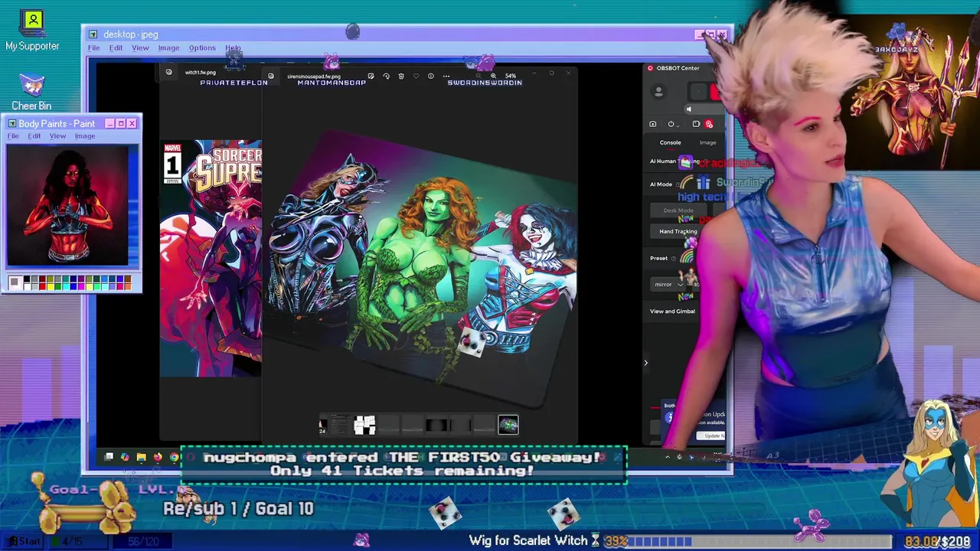
Task: Select the white papers filmstrip thumbnail
Action: [x=364, y=425]
